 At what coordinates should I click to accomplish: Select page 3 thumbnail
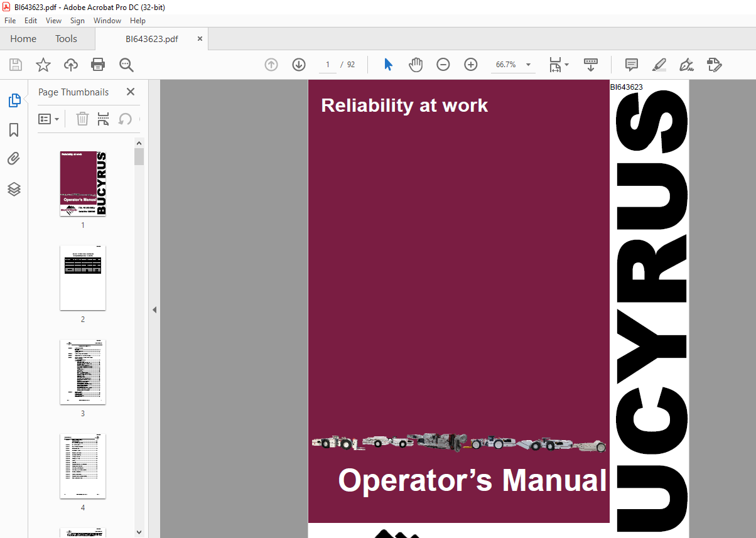[83, 372]
